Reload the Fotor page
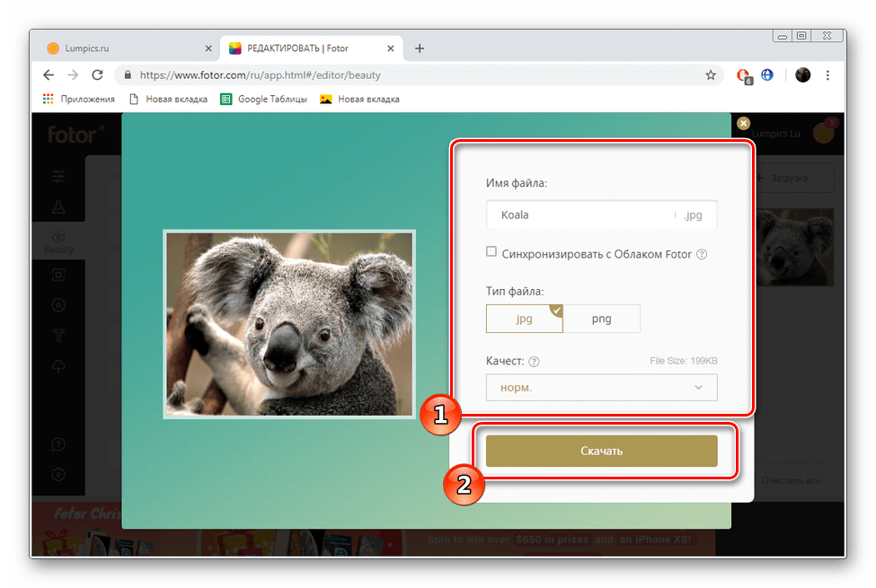Image resolution: width=876 pixels, height=588 pixels. point(97,75)
